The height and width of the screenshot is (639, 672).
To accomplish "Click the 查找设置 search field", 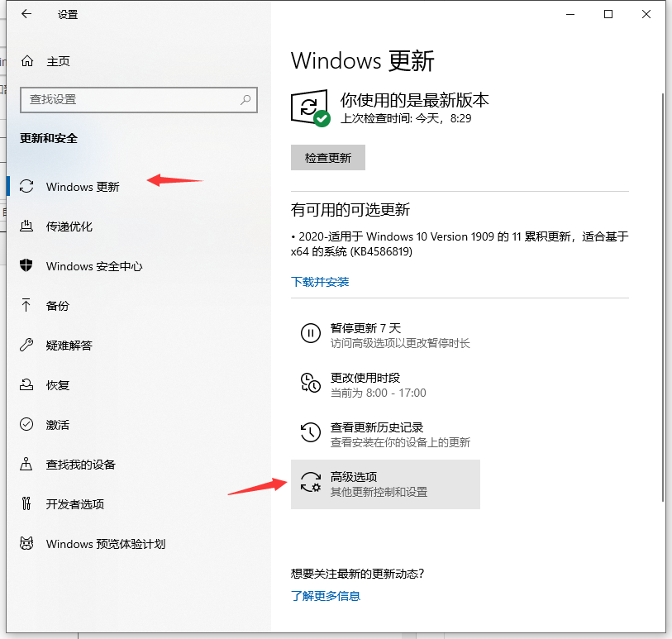I will pos(138,100).
